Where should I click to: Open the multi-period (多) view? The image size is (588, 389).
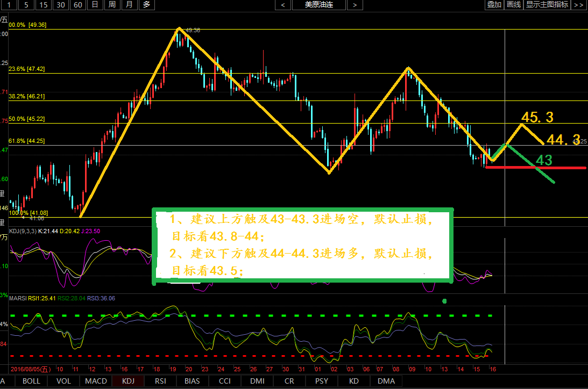[146, 5]
